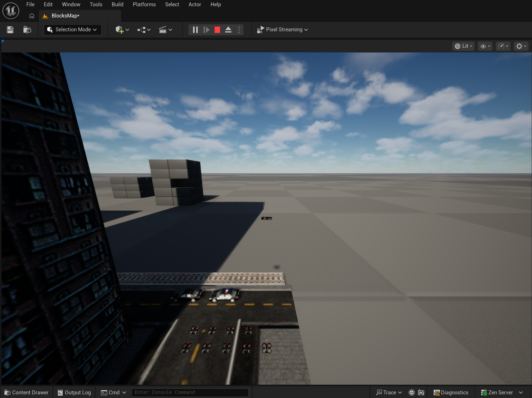This screenshot has width=532, height=398.
Task: Pause the running simulation
Action: point(195,30)
